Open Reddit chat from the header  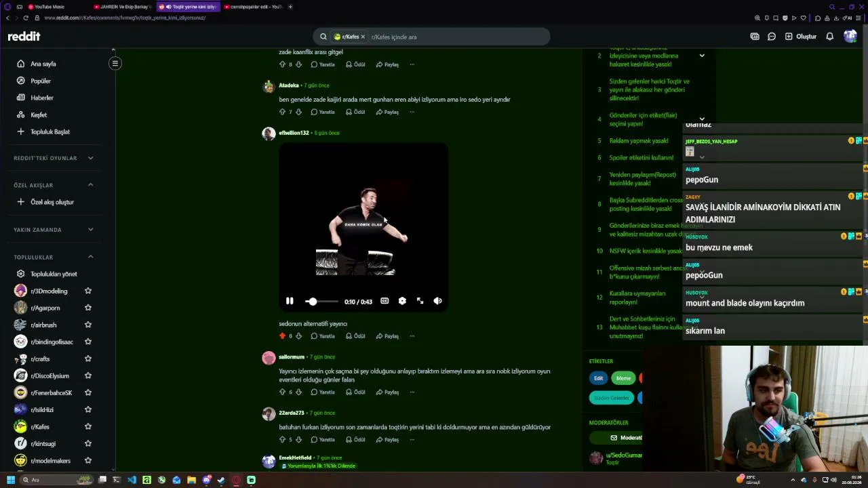[772, 37]
